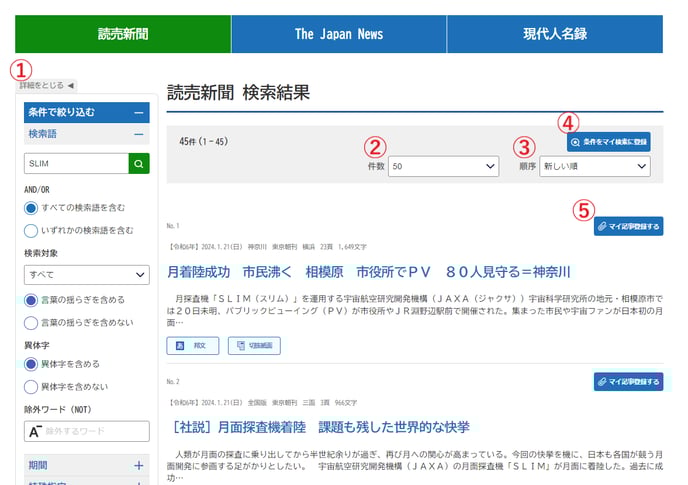This screenshot has width=688, height=485.
Task: Choose 言葉の揺らぎを含めない option
Action: point(31,322)
